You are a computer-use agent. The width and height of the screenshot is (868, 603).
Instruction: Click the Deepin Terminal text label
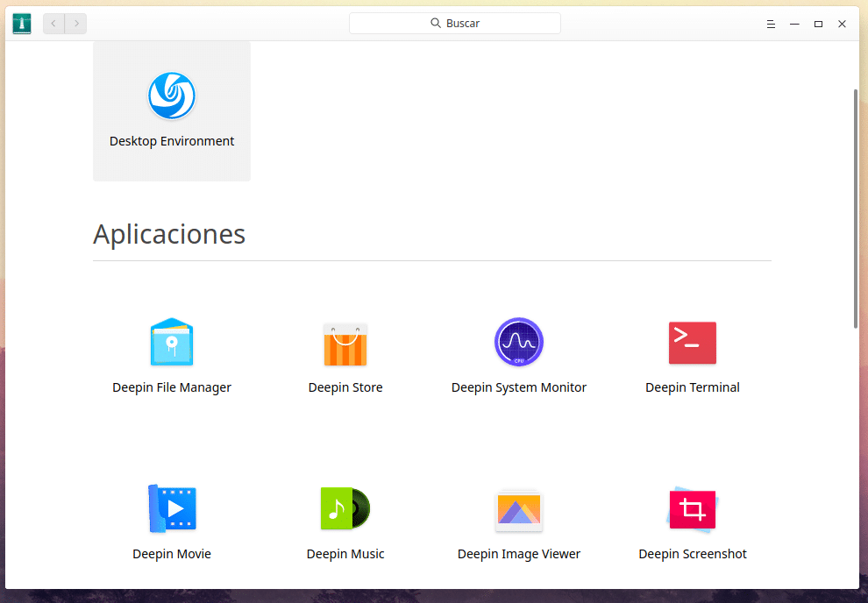(693, 387)
